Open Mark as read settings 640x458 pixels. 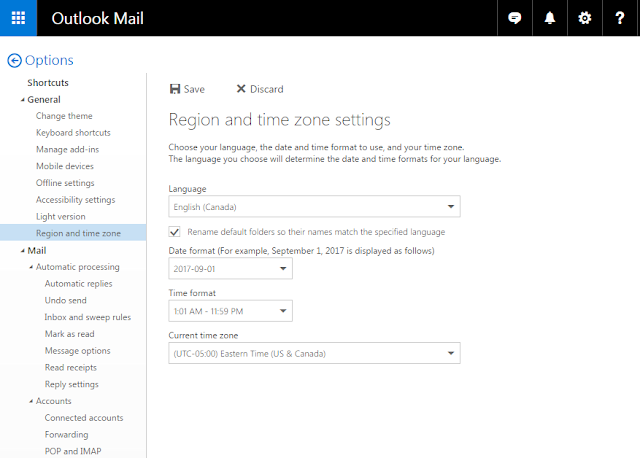tap(69, 334)
